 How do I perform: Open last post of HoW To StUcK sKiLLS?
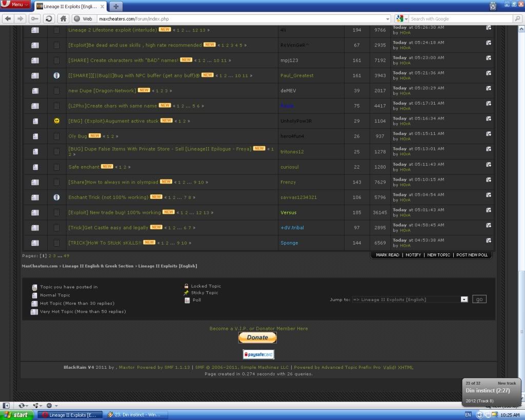[489, 241]
